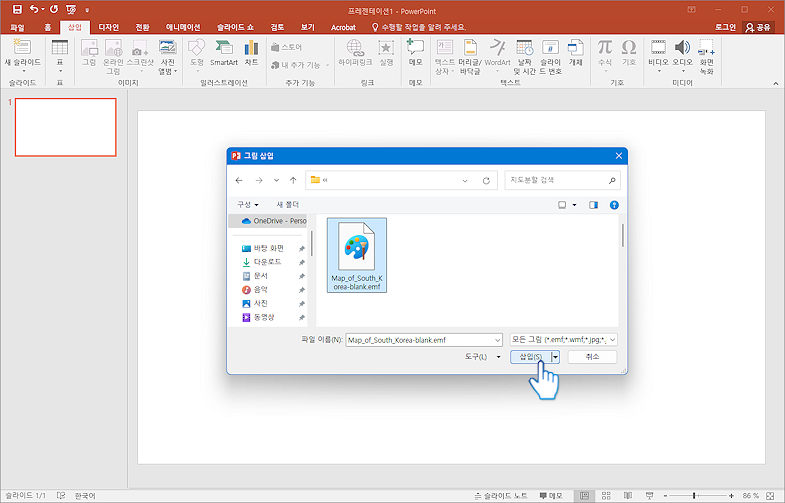Switch to the Slide Show (슬라이드 쇼) tab
785x503 pixels.
[x=235, y=28]
